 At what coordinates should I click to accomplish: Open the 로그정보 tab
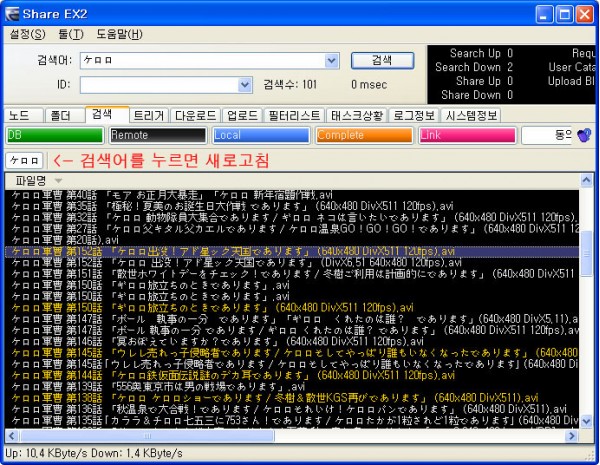tap(414, 116)
